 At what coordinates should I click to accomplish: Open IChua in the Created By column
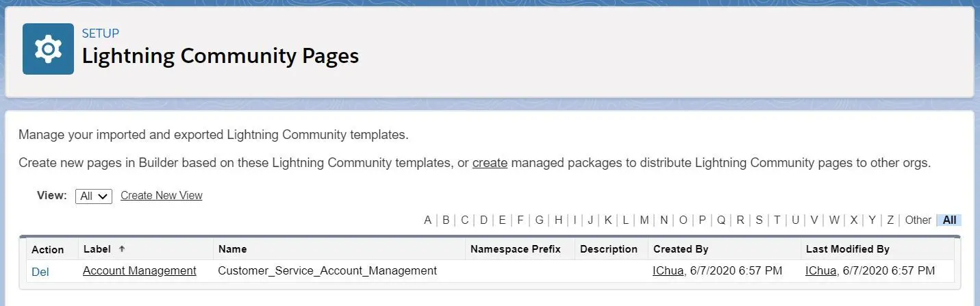point(668,270)
